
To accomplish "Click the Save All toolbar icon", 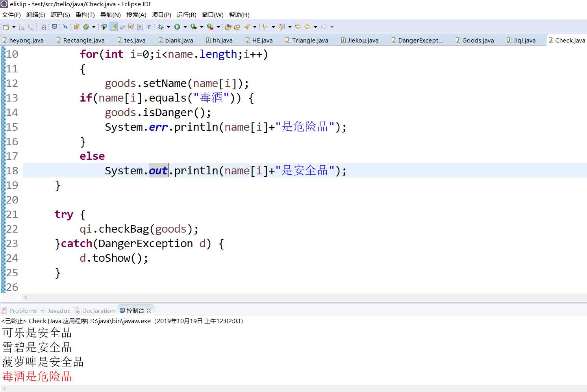I will coord(31,27).
